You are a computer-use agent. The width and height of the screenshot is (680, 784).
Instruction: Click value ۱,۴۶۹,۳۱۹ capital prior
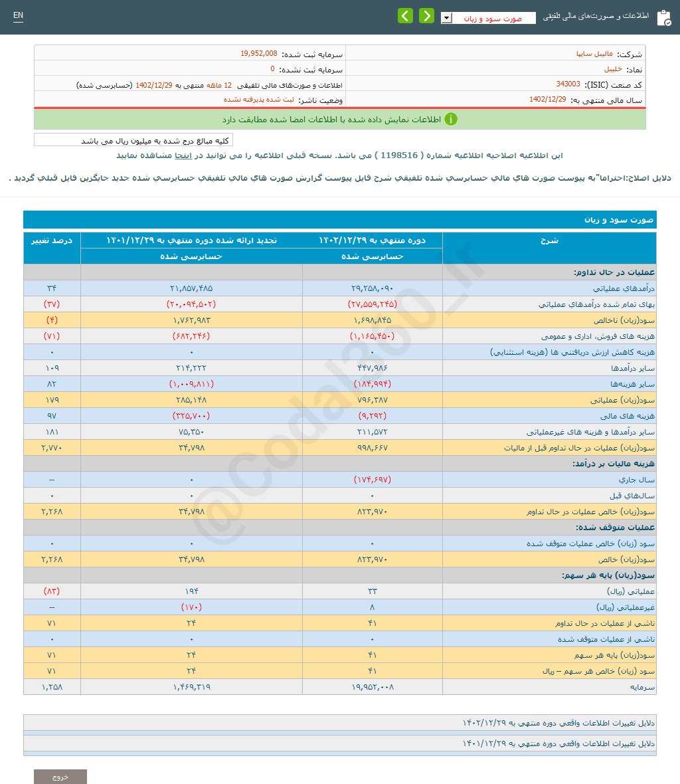pos(191,687)
